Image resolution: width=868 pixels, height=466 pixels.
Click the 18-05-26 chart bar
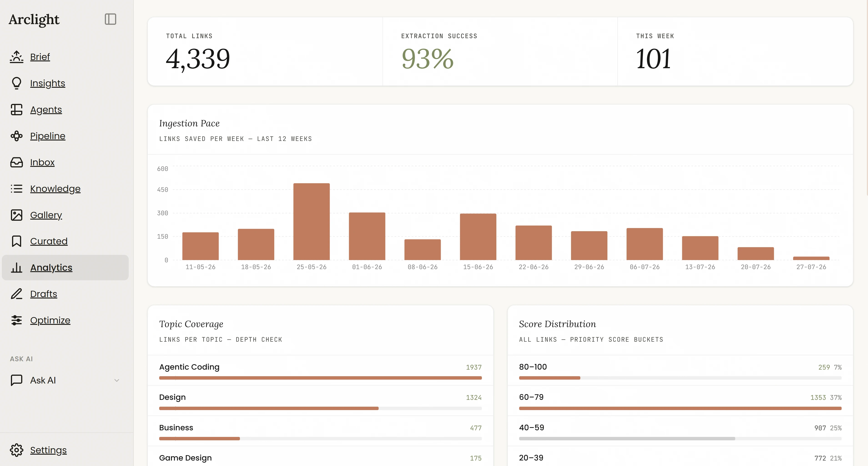(256, 245)
